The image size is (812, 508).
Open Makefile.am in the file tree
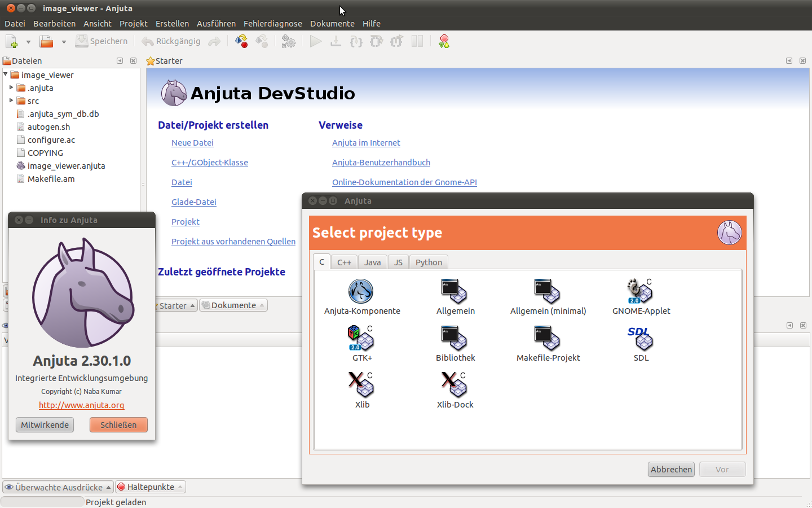click(x=51, y=179)
